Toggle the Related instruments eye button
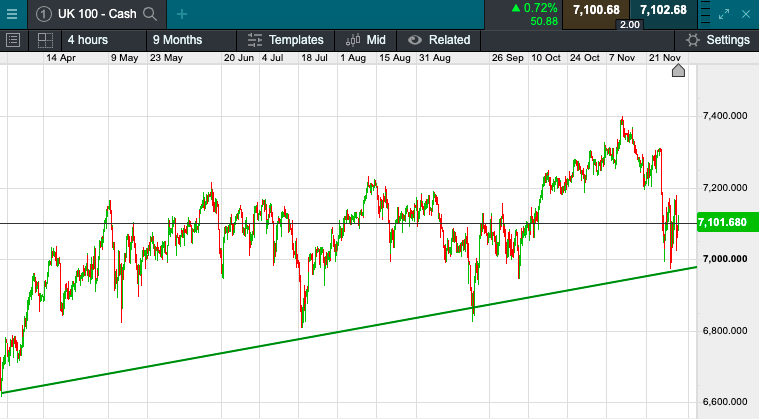Screen dimensions: 759x419 coord(415,40)
